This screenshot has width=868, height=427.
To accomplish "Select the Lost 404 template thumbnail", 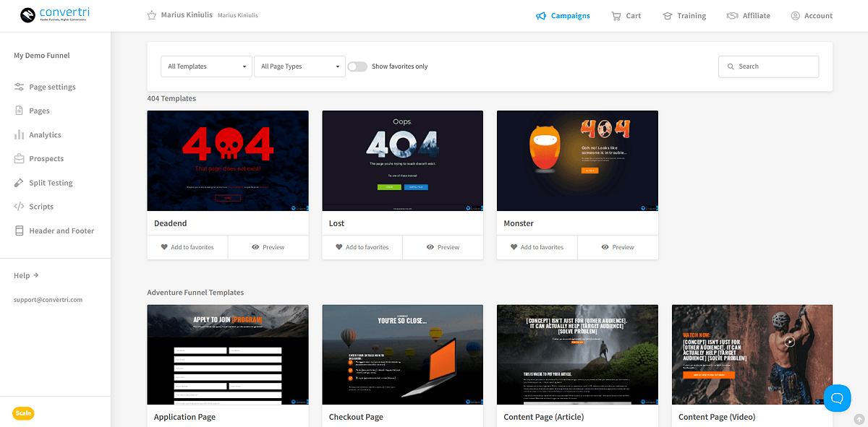I will 403,160.
